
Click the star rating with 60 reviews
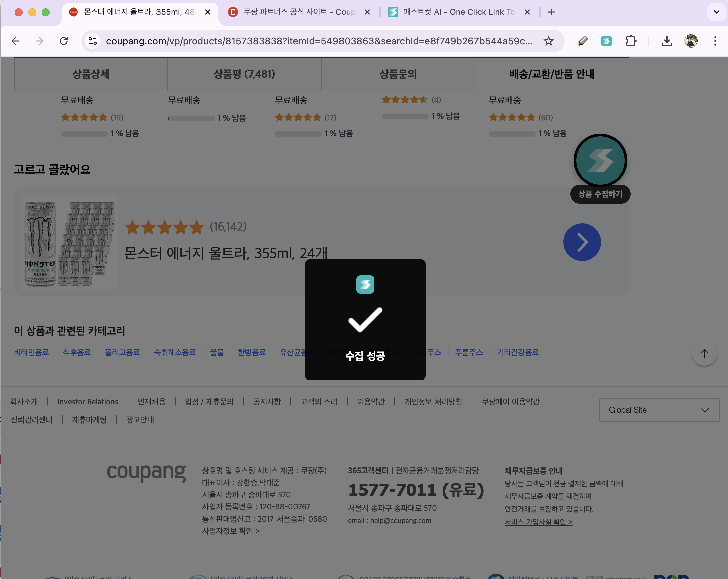[521, 118]
